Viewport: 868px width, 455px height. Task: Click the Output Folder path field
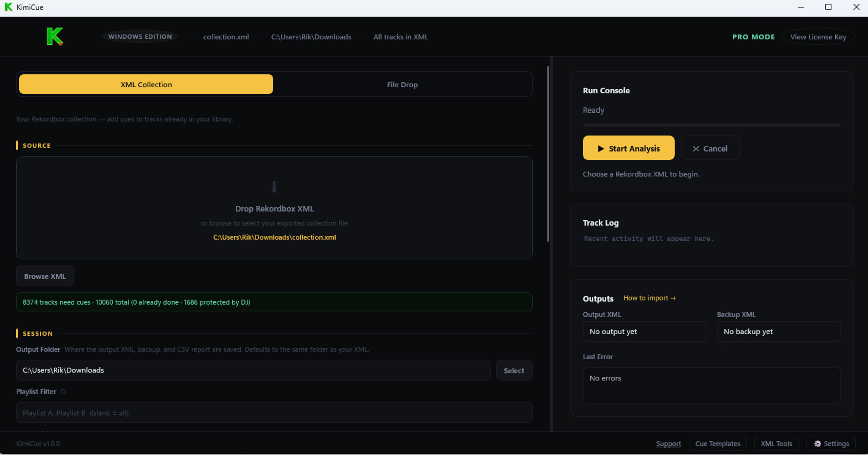(x=253, y=370)
